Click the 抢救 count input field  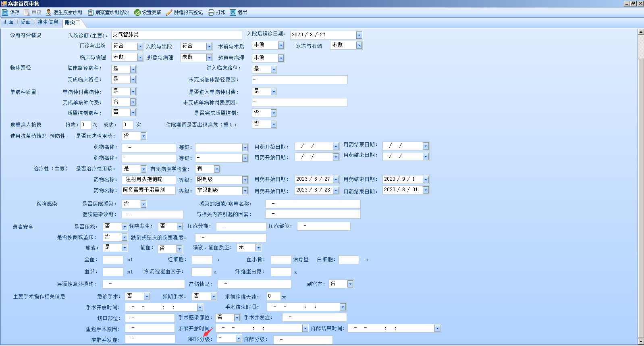tap(85, 125)
